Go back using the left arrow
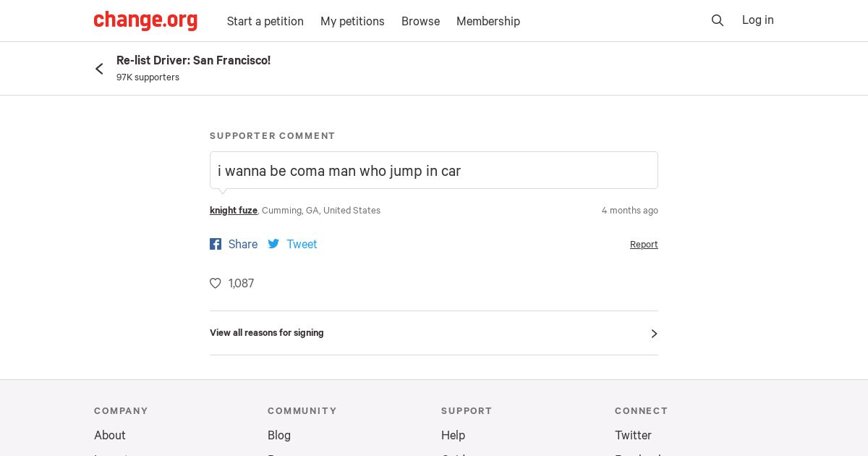 [x=99, y=69]
